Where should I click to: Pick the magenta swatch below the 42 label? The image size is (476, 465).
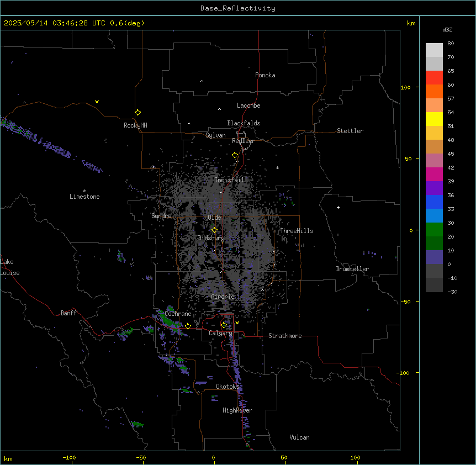pos(434,174)
